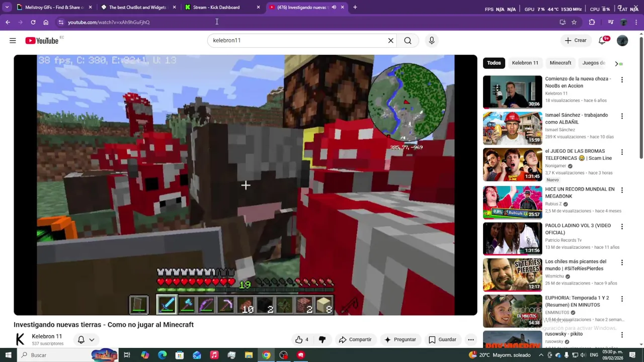Dislike the video with thumbs down
The height and width of the screenshot is (362, 644).
pos(322,339)
